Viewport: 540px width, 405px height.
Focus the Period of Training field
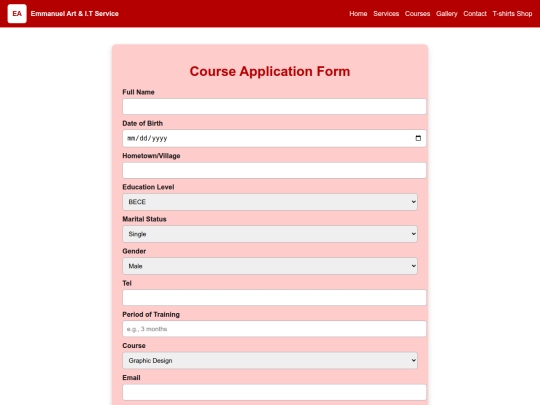click(274, 329)
